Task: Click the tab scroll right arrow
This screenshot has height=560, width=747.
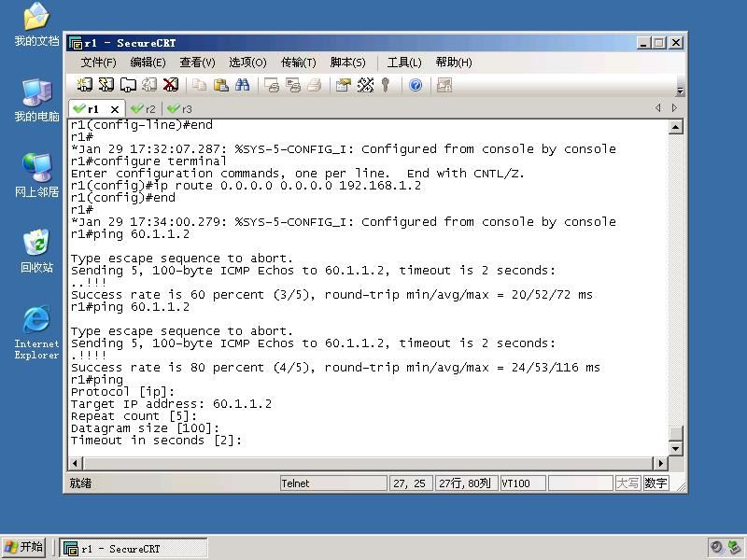Action: (x=674, y=108)
